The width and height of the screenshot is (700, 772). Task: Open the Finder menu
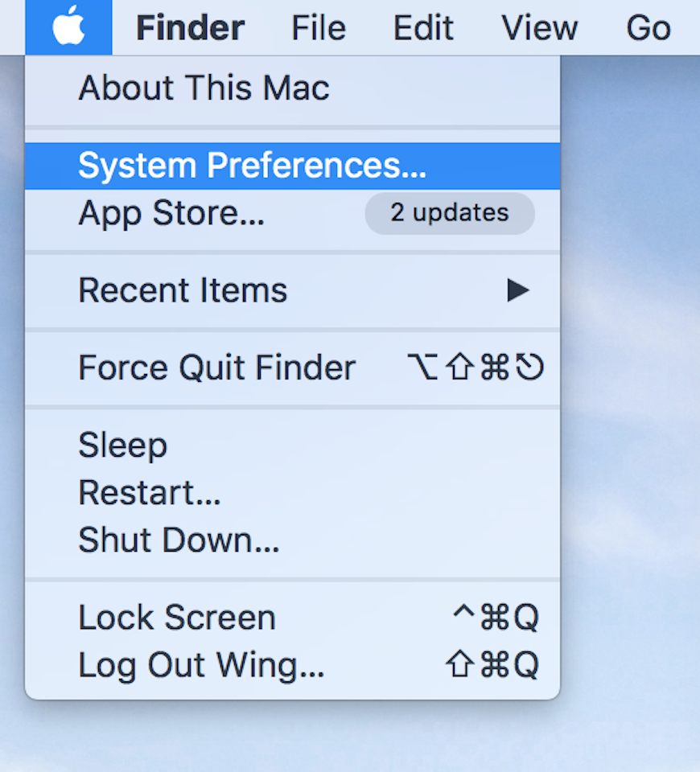tap(190, 27)
